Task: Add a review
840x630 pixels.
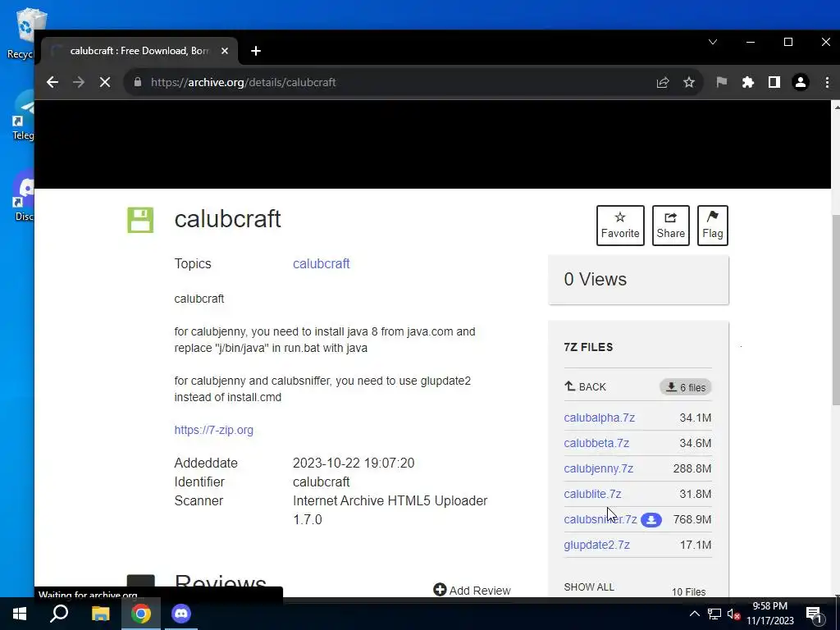Action: (x=472, y=591)
